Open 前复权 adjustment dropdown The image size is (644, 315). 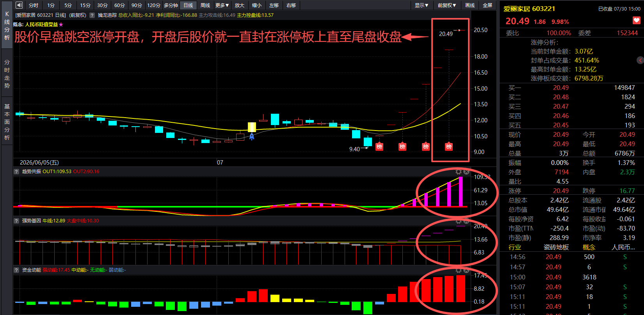click(x=447, y=5)
